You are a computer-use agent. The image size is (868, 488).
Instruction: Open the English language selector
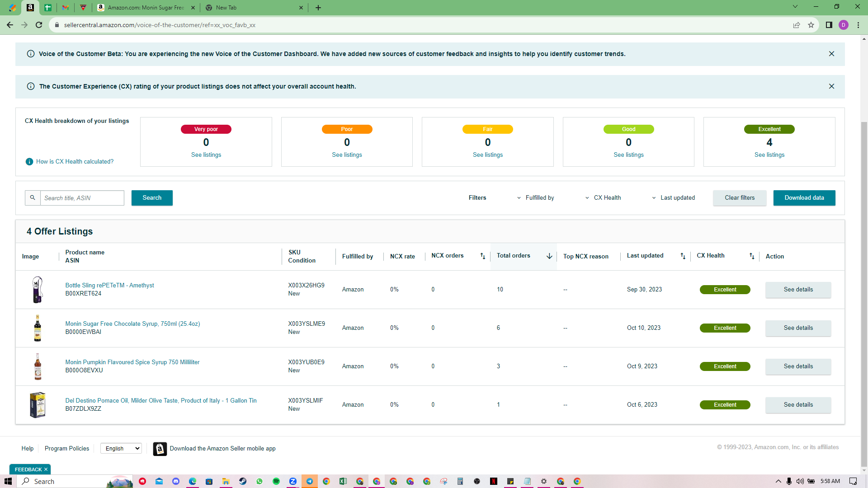(121, 449)
